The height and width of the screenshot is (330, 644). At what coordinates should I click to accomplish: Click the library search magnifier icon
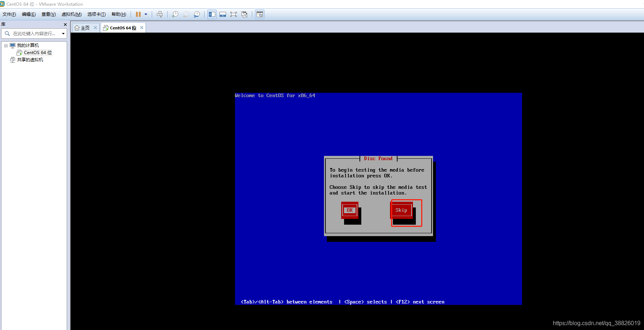[x=7, y=34]
